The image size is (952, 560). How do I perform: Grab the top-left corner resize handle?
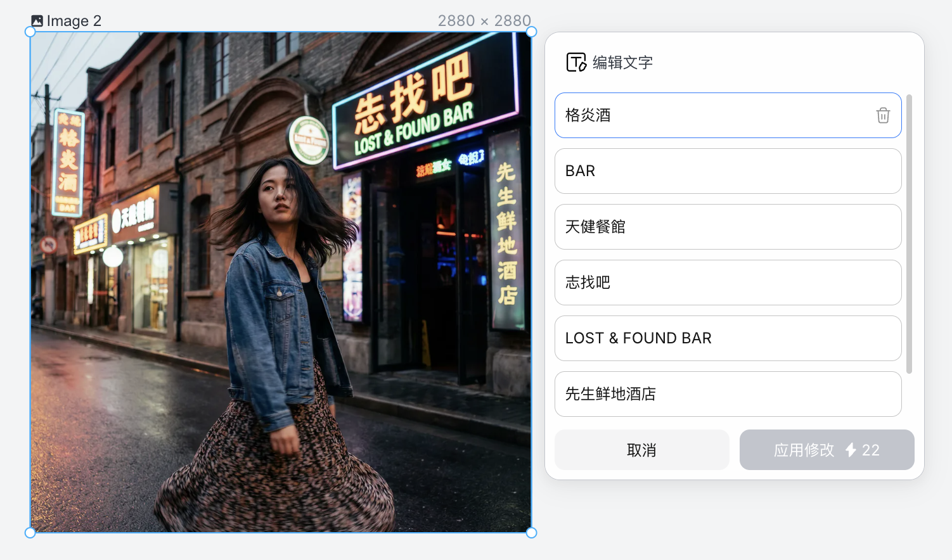point(30,32)
